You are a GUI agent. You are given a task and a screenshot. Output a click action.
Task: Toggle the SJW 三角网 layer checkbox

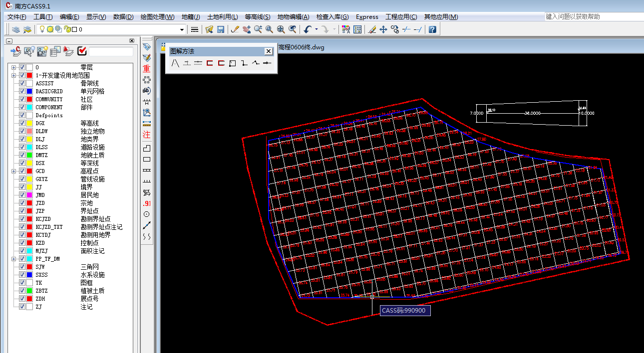coord(22,267)
